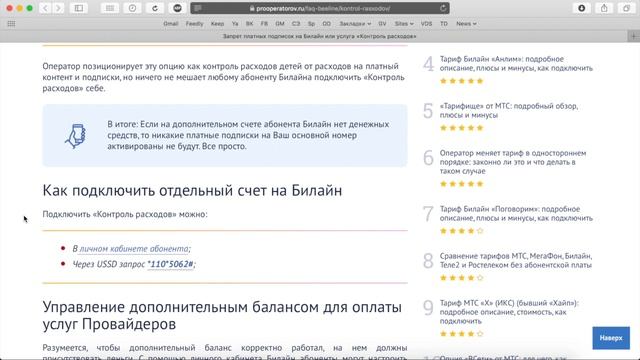Open article Тариф Билайн «Поговорим»
Viewport: 640px width, 360px height.
click(516, 213)
